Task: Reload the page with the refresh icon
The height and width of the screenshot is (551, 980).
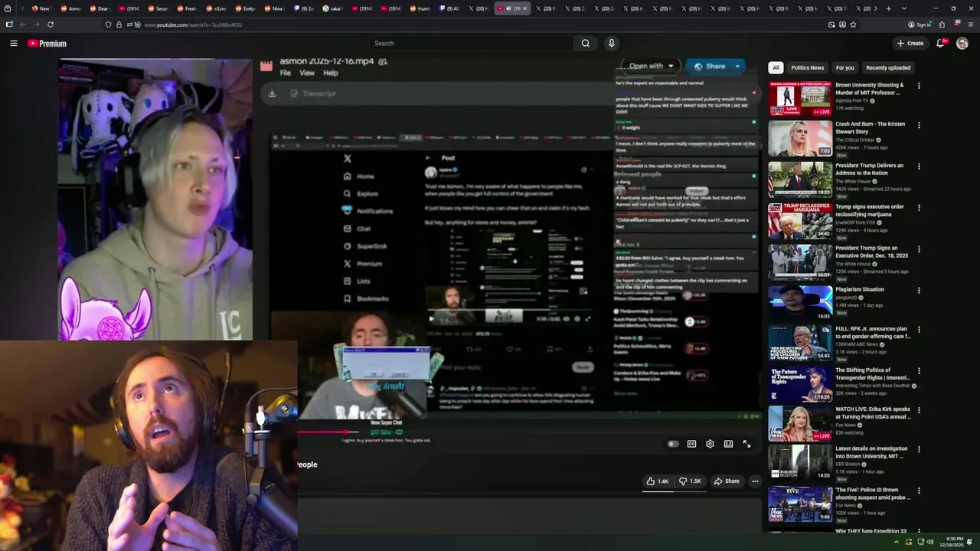Action: pos(51,24)
